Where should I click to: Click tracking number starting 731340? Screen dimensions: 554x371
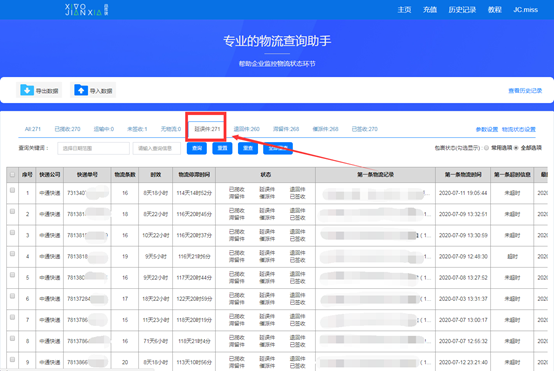point(87,193)
